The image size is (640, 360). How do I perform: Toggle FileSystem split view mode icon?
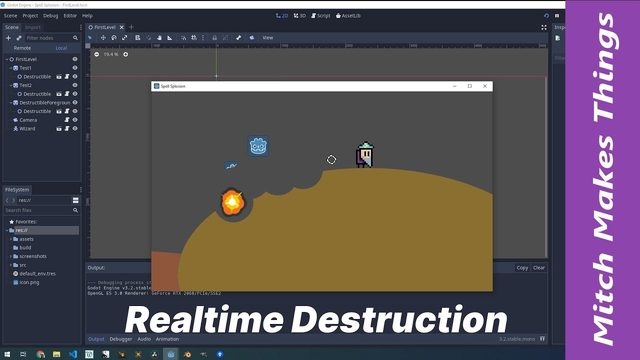76,200
